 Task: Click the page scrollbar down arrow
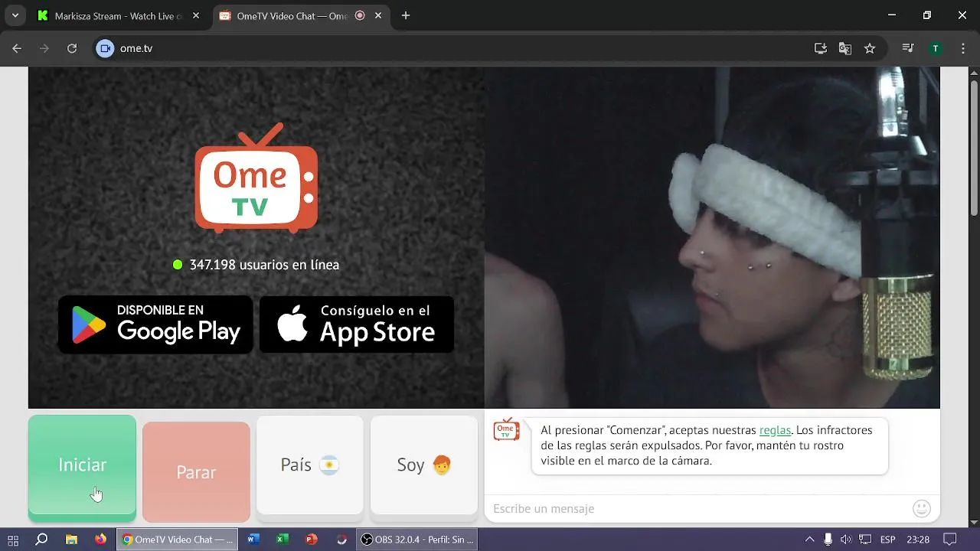tap(973, 522)
